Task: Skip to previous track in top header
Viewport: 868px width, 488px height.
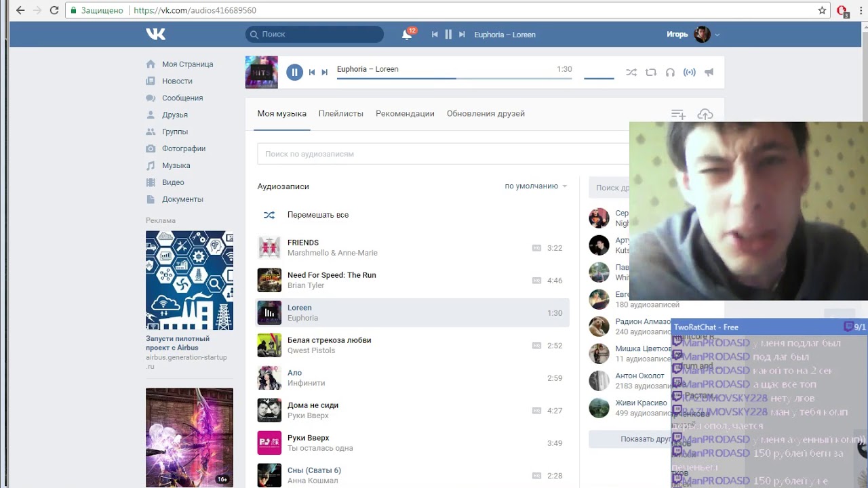Action: 435,35
